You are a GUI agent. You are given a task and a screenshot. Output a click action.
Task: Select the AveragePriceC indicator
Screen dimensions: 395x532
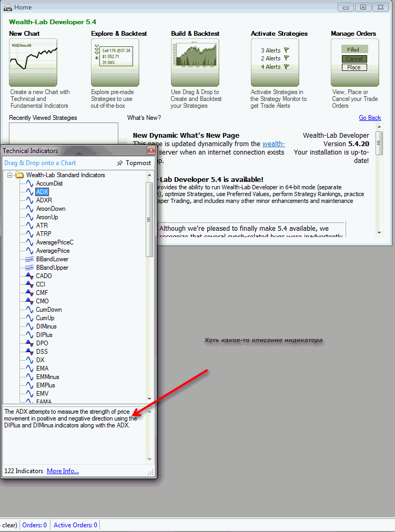55,242
